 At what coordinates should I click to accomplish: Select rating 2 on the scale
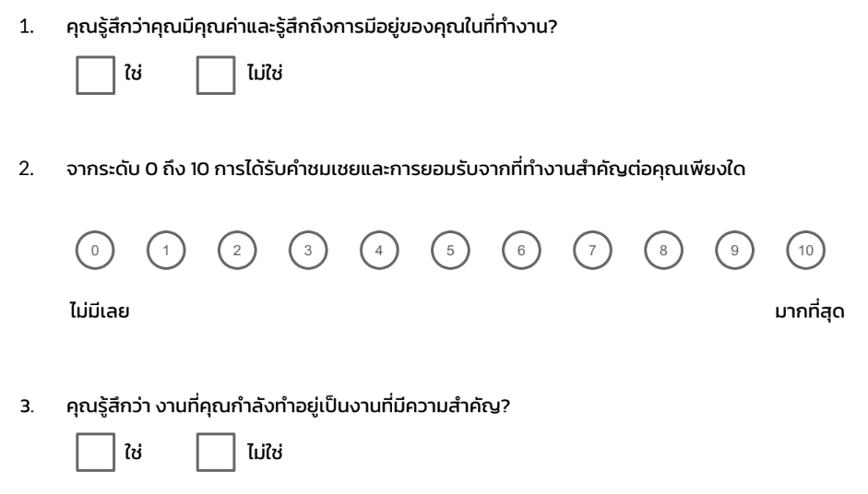click(x=237, y=250)
